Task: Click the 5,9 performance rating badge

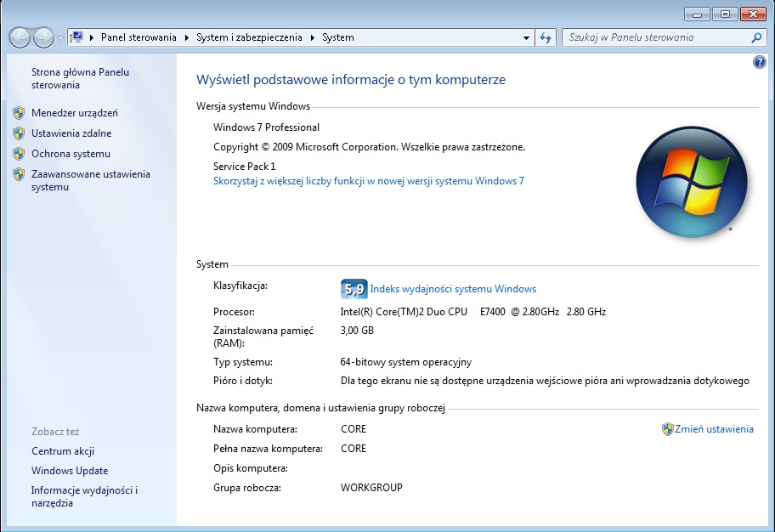Action: click(x=354, y=289)
